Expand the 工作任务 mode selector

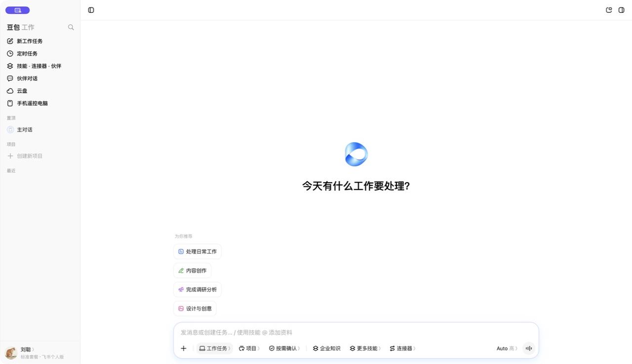click(215, 348)
